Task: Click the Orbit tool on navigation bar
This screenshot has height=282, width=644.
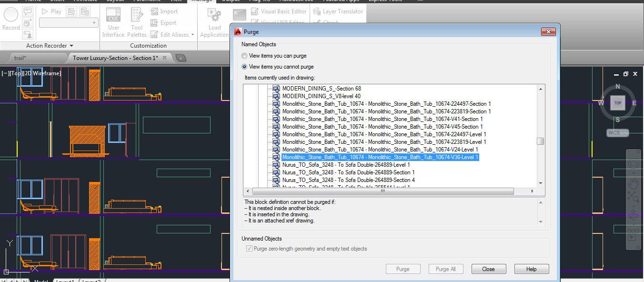Action: point(633,215)
